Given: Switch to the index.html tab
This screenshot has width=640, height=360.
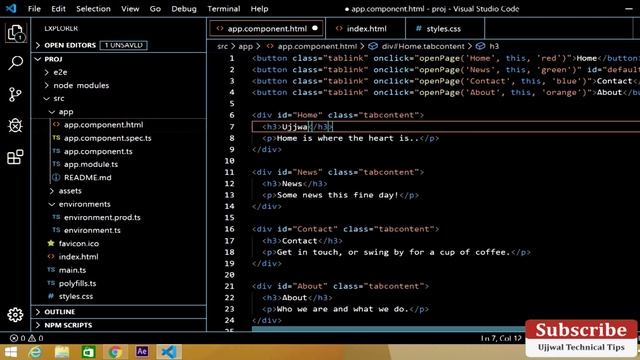Looking at the screenshot, I should coord(366,29).
